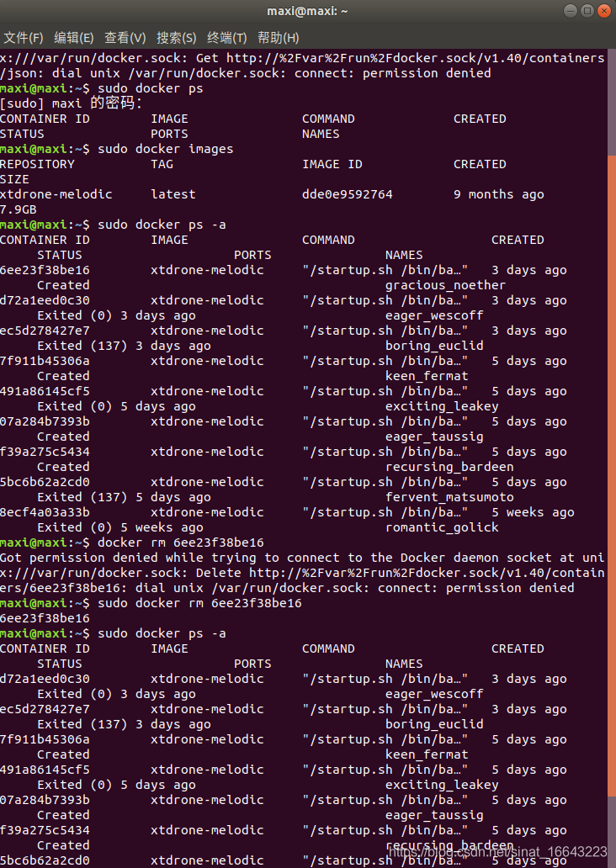The image size is (616, 868).
Task: Click the '[sudo] maxi 的密码:' prompt line
Action: click(71, 103)
